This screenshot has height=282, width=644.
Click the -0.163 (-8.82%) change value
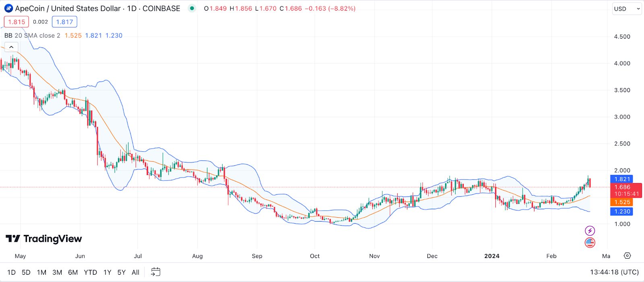tap(330, 8)
